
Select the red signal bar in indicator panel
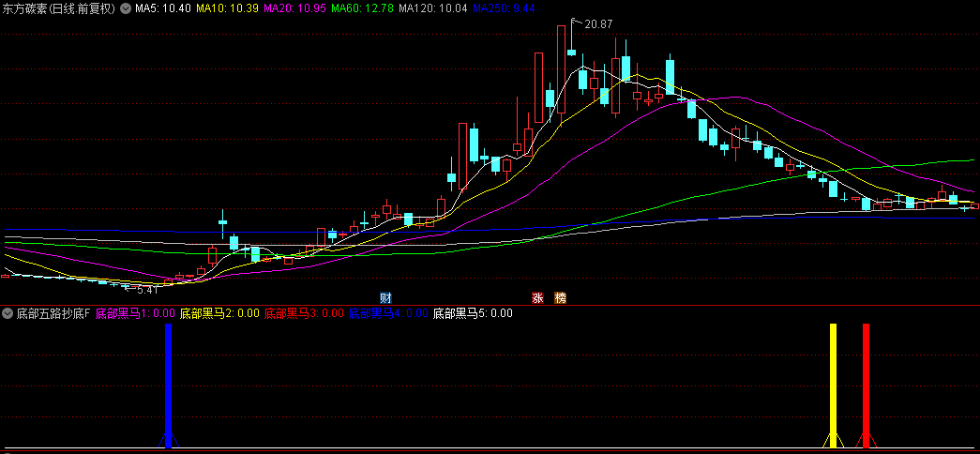(867, 386)
